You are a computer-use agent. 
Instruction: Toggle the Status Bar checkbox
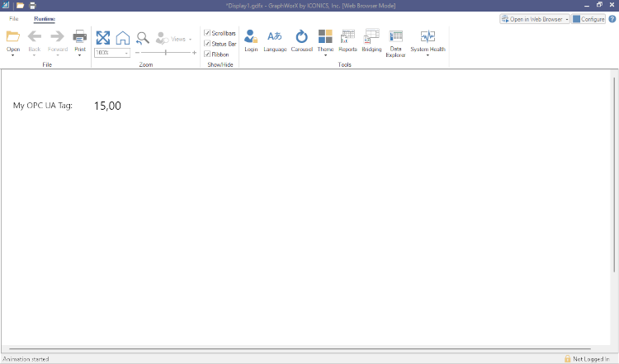[207, 44]
